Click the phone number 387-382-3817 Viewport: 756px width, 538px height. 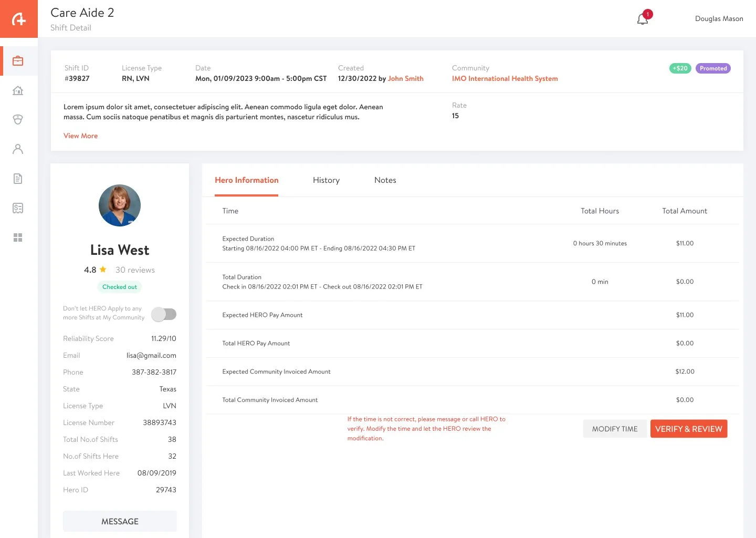154,372
